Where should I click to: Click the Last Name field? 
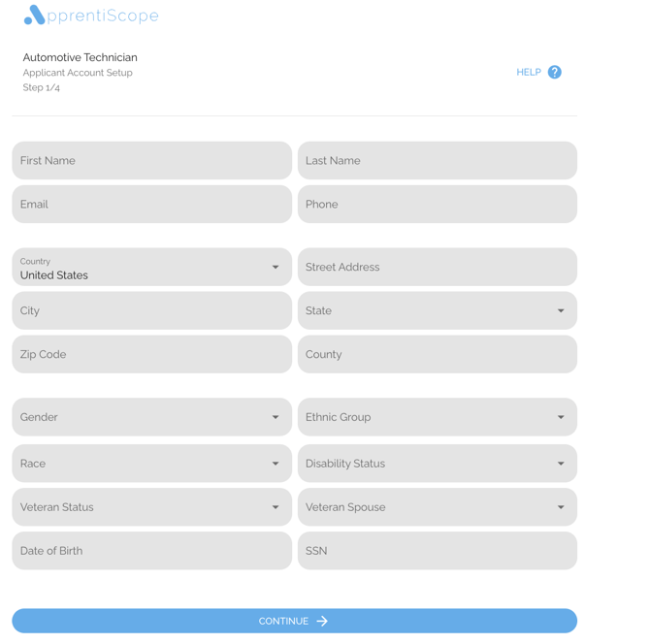pyautogui.click(x=437, y=161)
